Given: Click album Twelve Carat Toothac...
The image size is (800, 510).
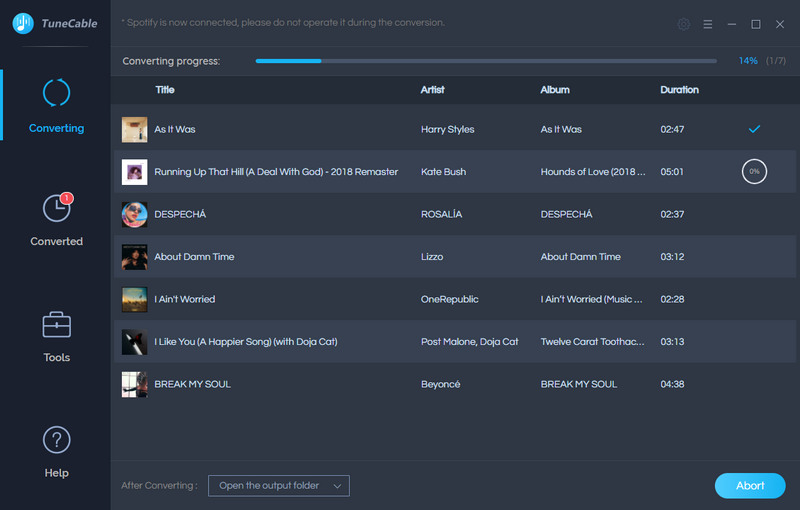Looking at the screenshot, I should point(592,342).
